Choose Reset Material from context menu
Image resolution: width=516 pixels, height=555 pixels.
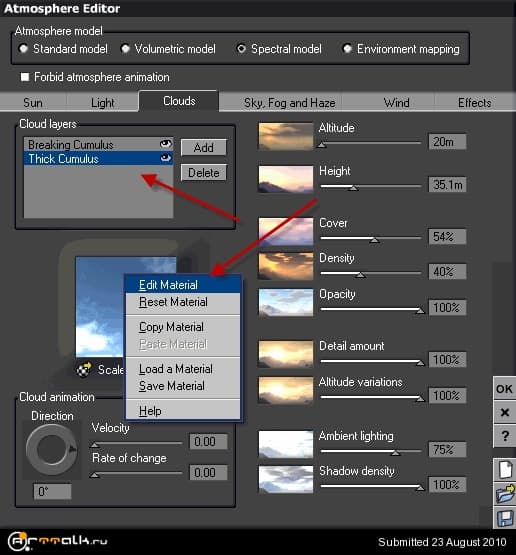pyautogui.click(x=183, y=302)
